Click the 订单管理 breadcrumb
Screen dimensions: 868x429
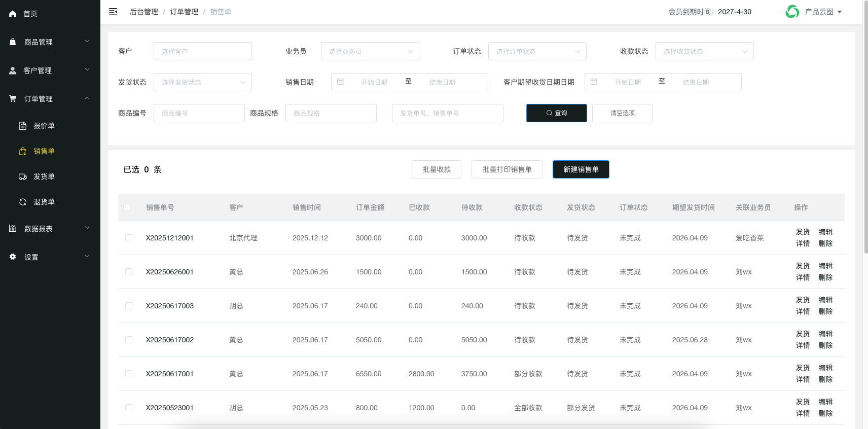(x=184, y=12)
